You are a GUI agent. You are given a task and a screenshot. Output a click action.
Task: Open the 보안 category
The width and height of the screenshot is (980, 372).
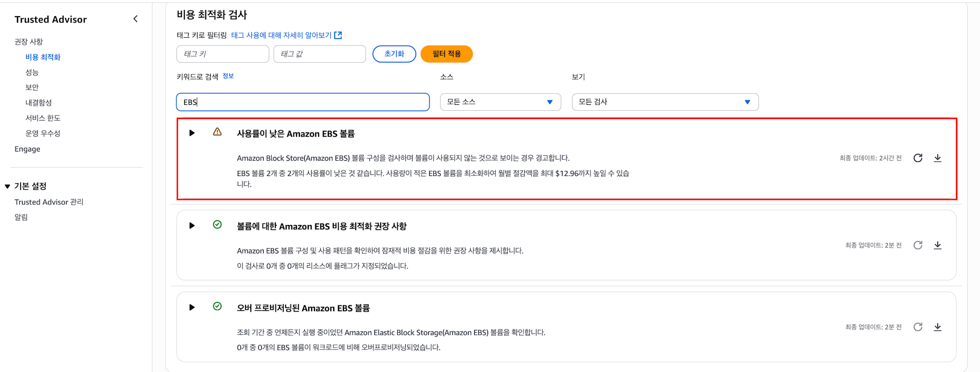[x=32, y=87]
